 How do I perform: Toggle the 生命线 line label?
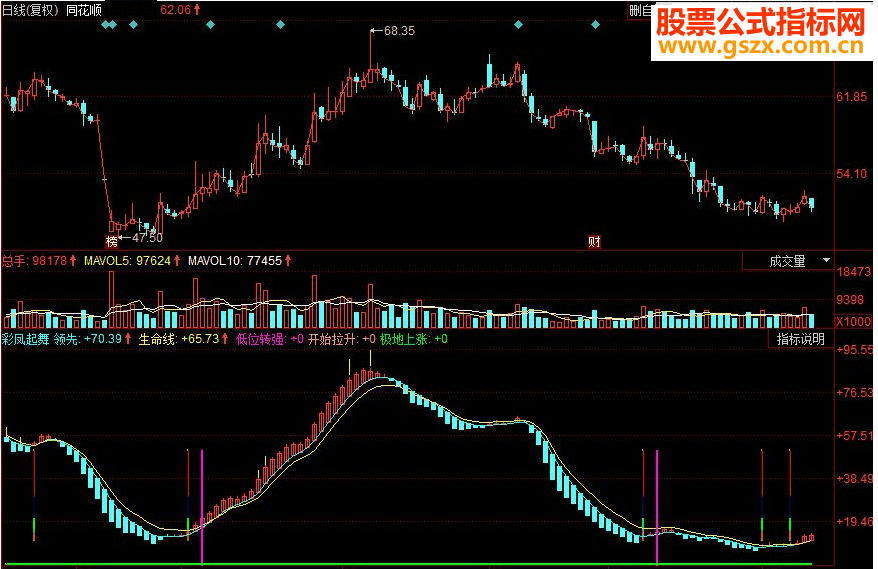coord(158,339)
